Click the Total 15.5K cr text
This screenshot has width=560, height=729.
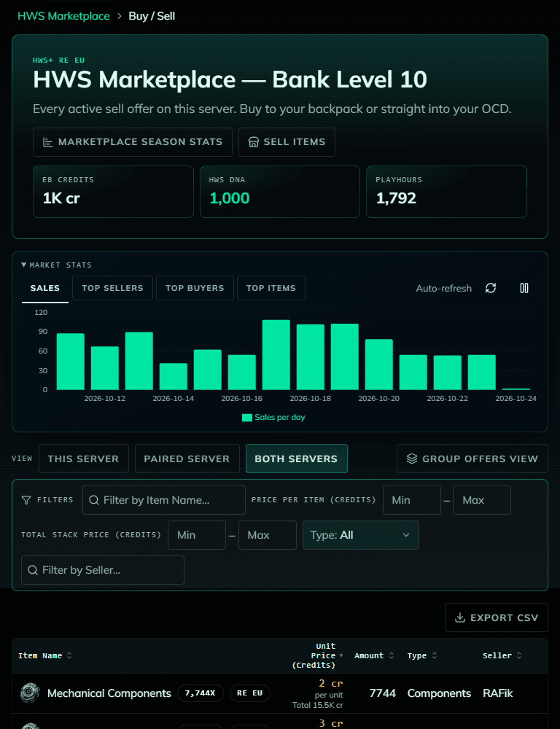tap(318, 705)
